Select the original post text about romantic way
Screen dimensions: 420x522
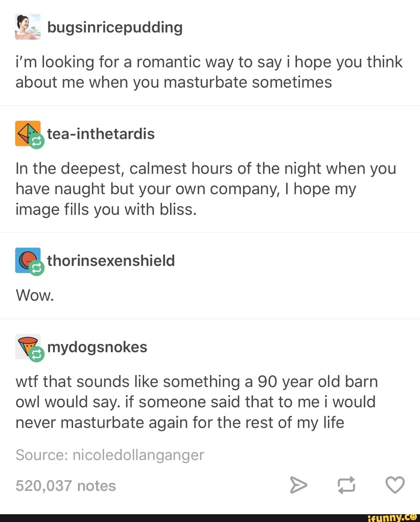pos(209,72)
